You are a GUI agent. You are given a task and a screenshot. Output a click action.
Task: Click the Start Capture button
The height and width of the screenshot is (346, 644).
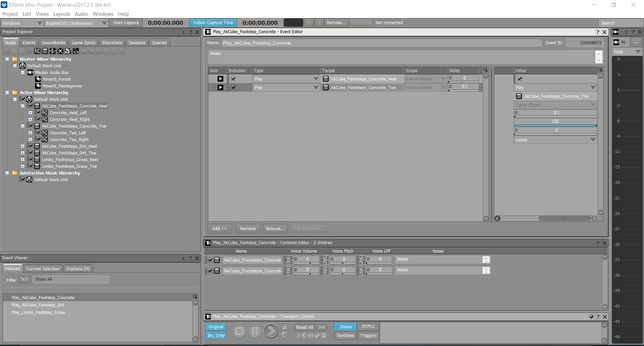click(126, 23)
